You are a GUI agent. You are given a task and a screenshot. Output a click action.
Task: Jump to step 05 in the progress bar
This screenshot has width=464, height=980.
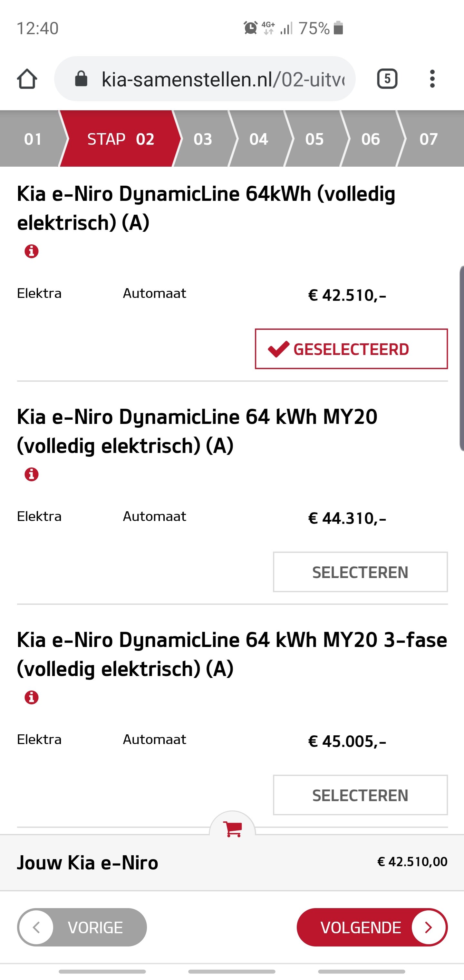coord(314,139)
